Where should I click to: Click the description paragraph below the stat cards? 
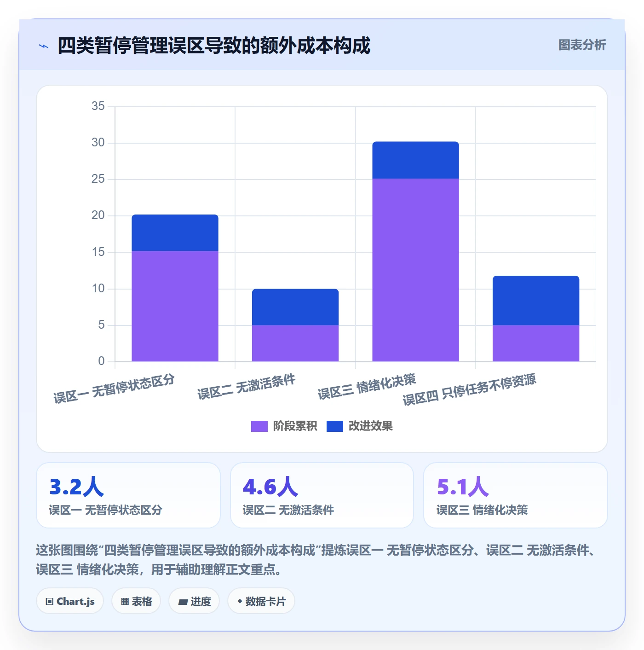317,560
